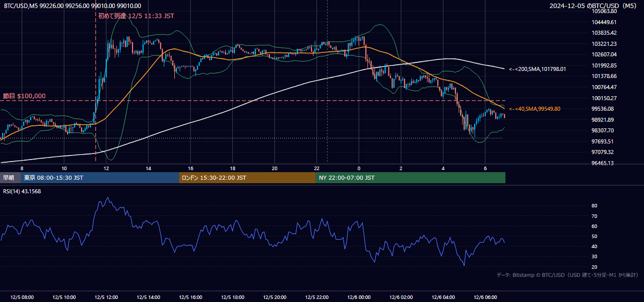Screen dimensions: 644x302
Task: Click the bottom time label 12/5 20:00
Action: click(275, 297)
